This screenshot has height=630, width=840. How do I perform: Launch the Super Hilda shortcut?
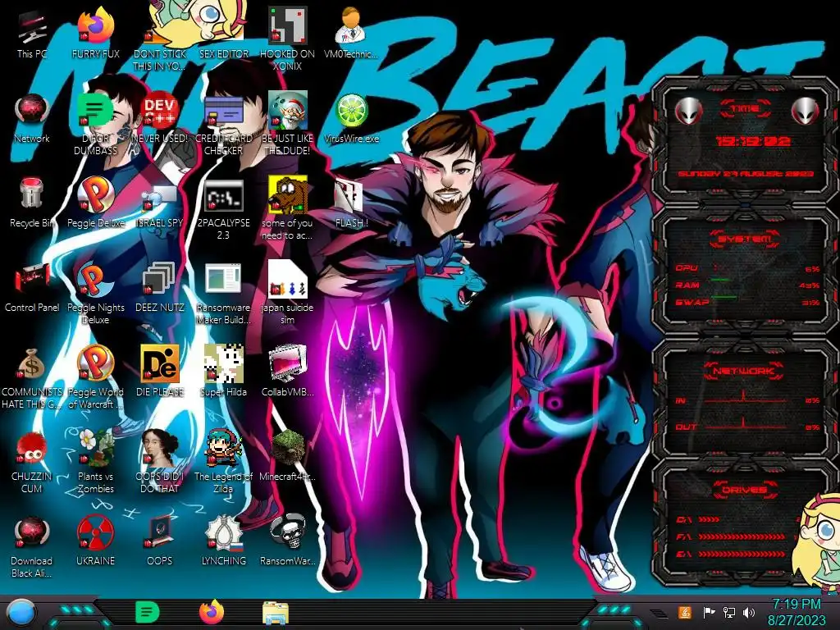223,372
